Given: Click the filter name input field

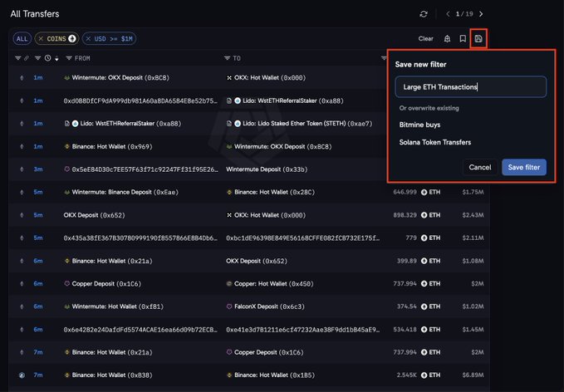Looking at the screenshot, I should pos(470,86).
